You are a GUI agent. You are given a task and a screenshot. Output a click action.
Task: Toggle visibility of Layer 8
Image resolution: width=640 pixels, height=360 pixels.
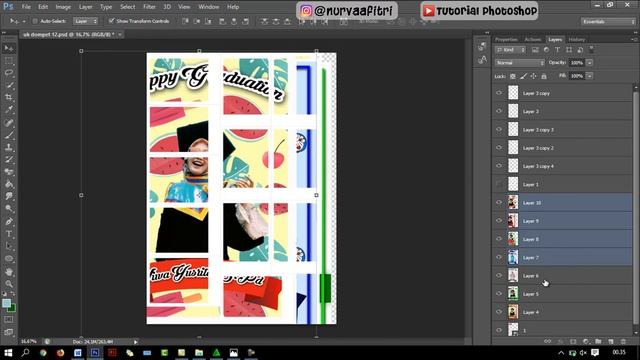499,239
